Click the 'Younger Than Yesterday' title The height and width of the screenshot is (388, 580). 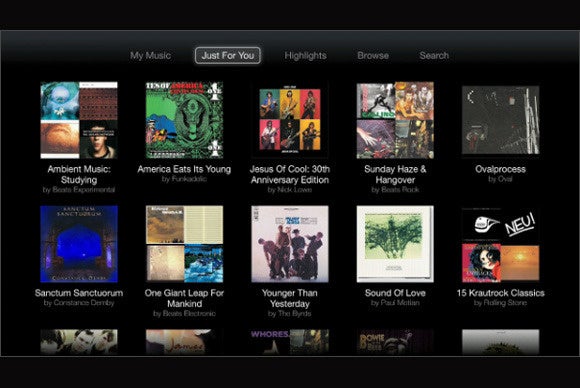tap(290, 298)
